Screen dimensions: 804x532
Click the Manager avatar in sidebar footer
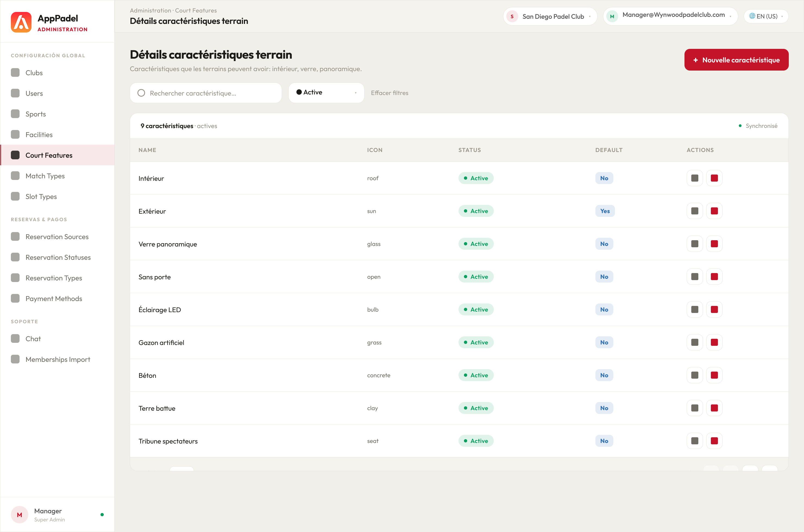coord(19,515)
